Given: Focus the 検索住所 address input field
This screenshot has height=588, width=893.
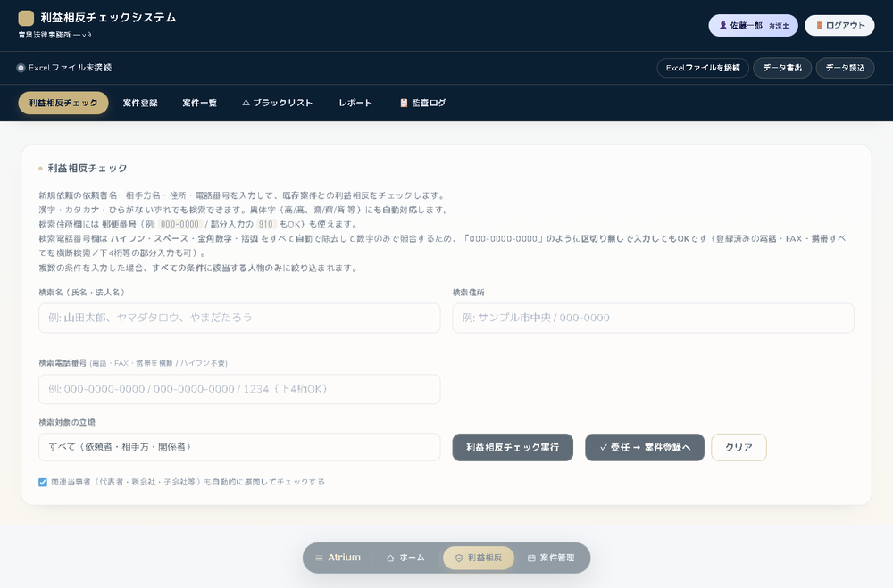Looking at the screenshot, I should click(x=654, y=318).
